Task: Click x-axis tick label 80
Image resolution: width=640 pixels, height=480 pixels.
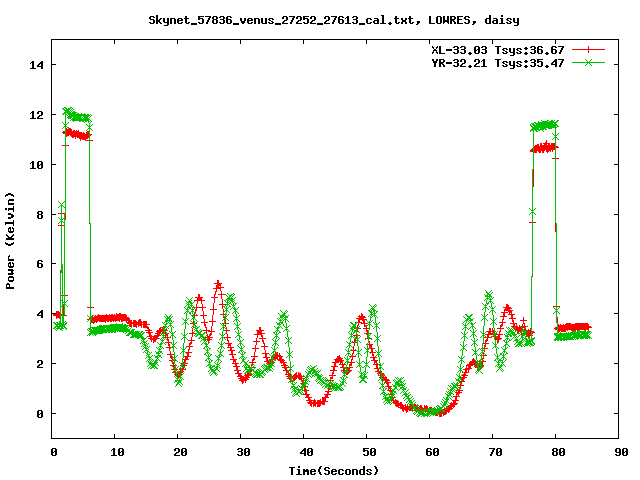Action: [558, 452]
